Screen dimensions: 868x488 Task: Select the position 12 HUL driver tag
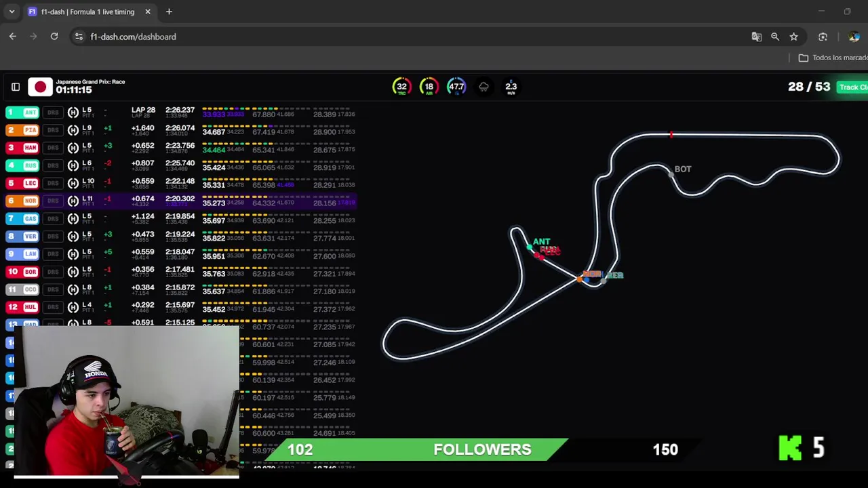tap(22, 307)
